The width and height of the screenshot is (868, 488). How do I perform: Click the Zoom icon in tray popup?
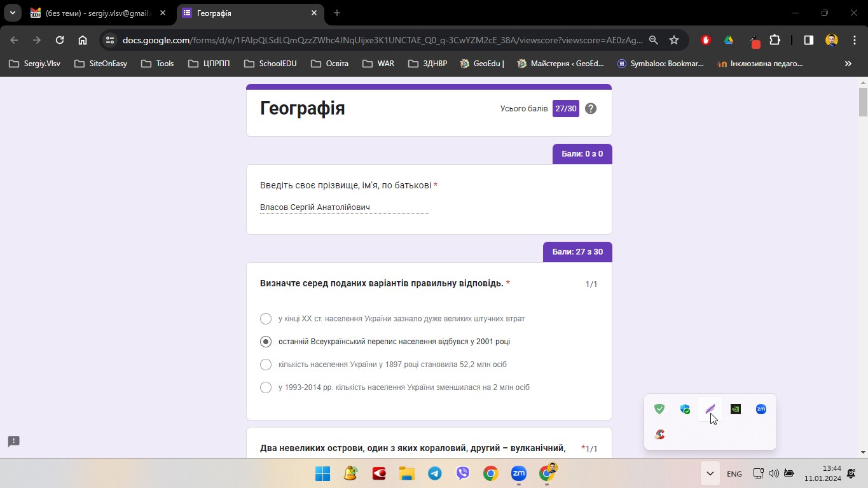[x=761, y=409]
